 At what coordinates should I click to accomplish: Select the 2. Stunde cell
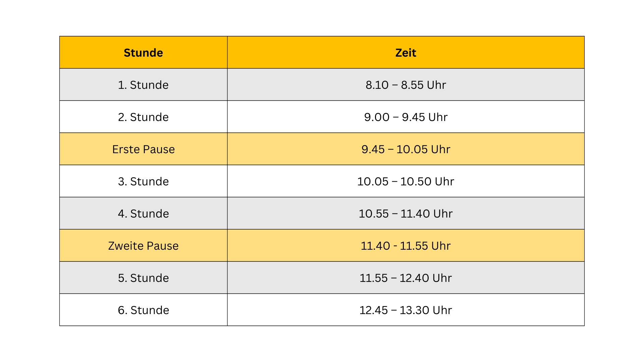[x=143, y=117]
